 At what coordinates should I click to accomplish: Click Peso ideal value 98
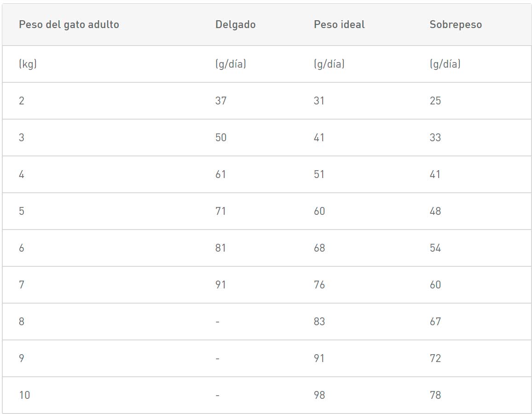pyautogui.click(x=319, y=395)
